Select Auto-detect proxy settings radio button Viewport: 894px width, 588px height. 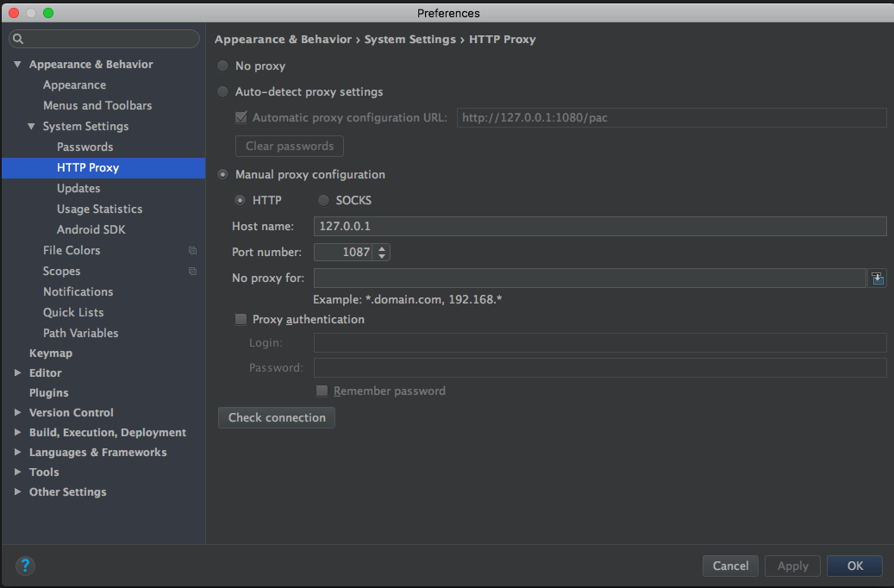(223, 92)
